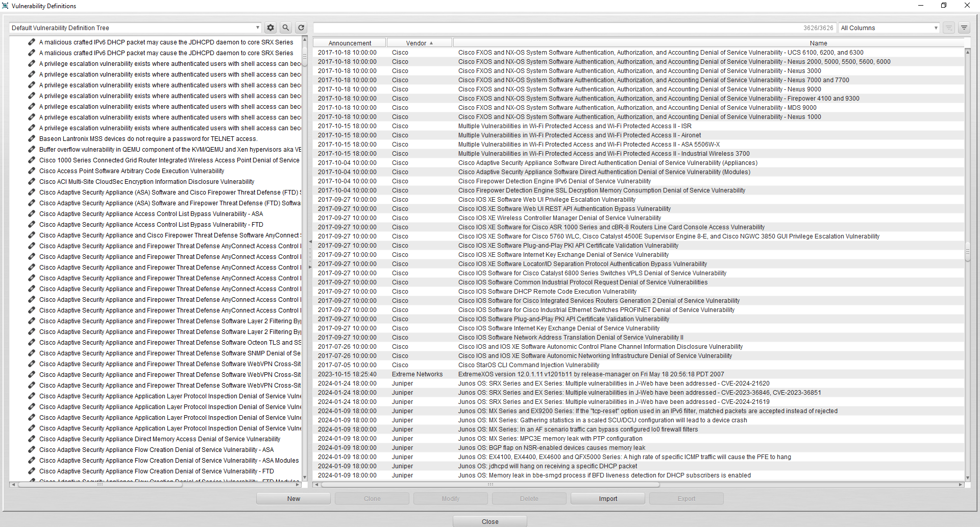980x527 pixels.
Task: Click the Import button
Action: tap(608, 498)
